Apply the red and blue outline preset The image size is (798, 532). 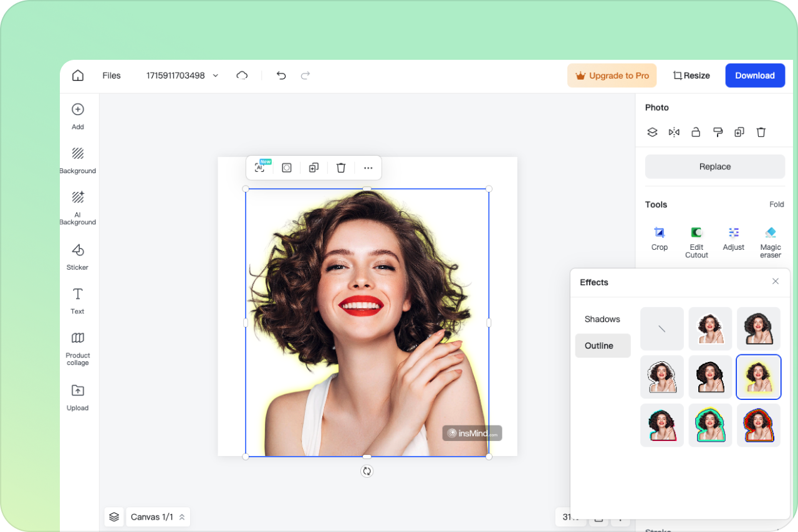pos(759,425)
